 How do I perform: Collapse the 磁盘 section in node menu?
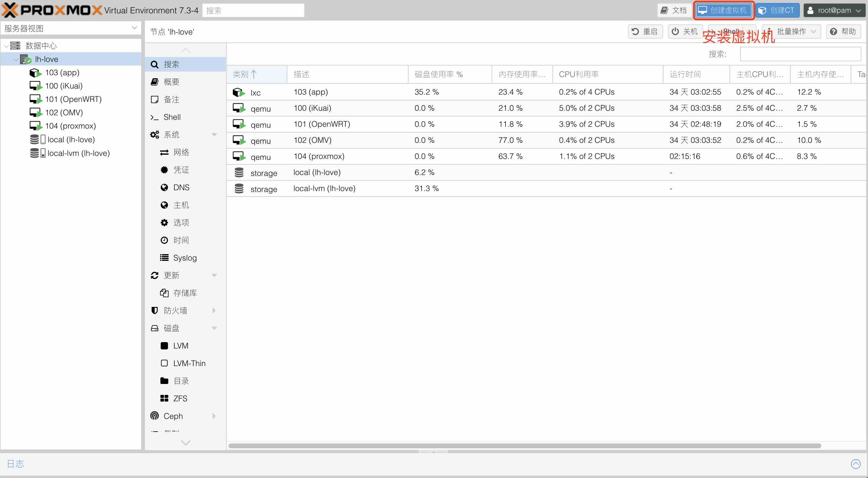click(x=214, y=328)
